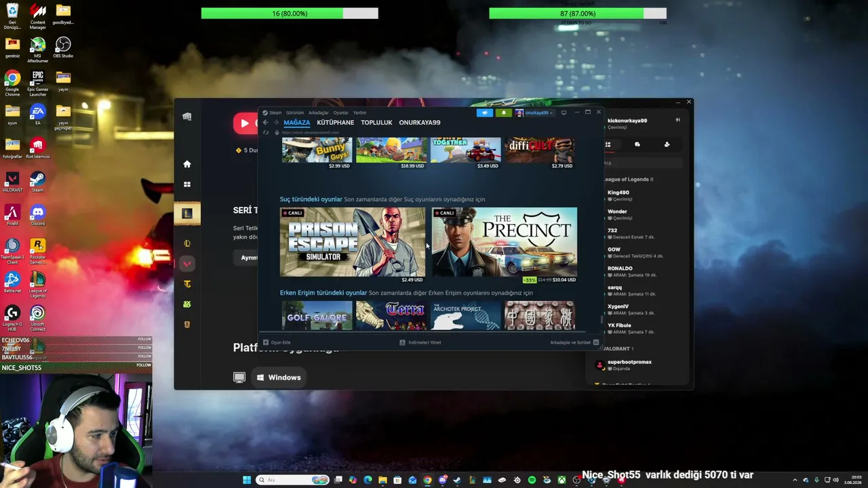The width and height of the screenshot is (868, 488).
Task: Open the grid icon in Riot client sidebar
Action: [187, 184]
